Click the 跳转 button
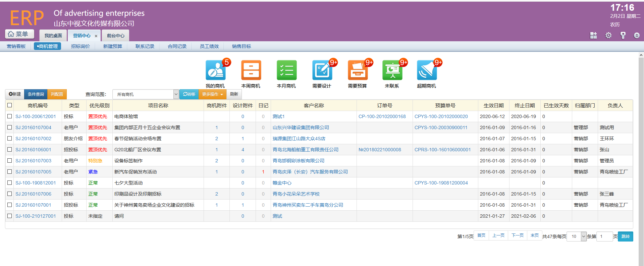 [626, 236]
